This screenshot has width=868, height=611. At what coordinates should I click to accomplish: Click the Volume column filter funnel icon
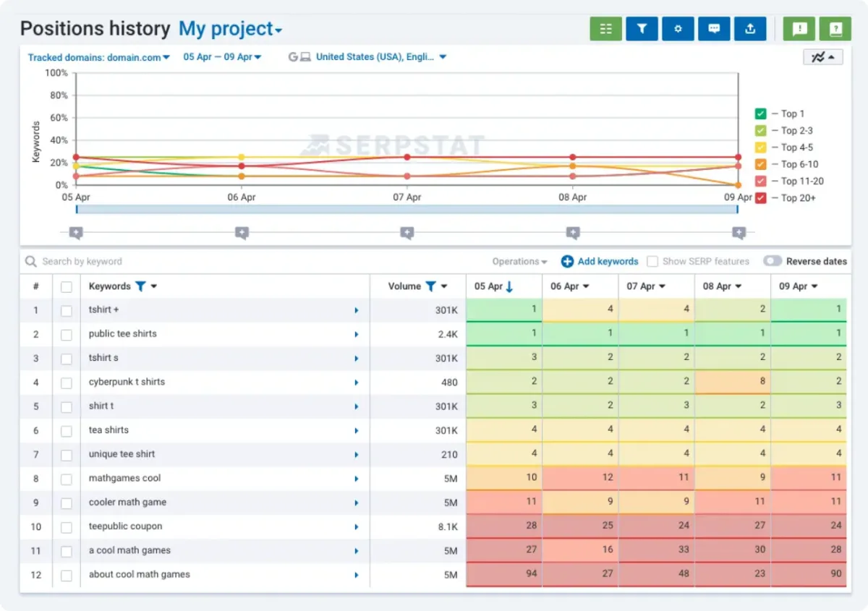coord(430,286)
